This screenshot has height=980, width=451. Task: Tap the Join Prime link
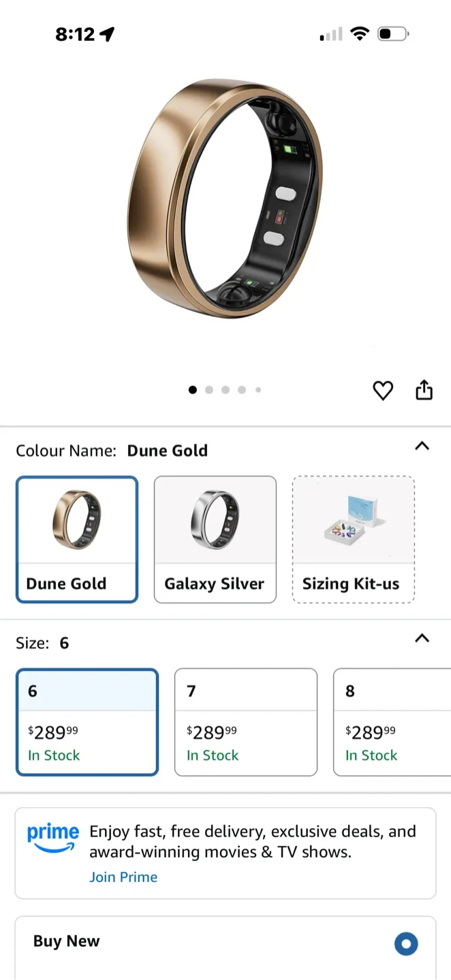(x=123, y=877)
